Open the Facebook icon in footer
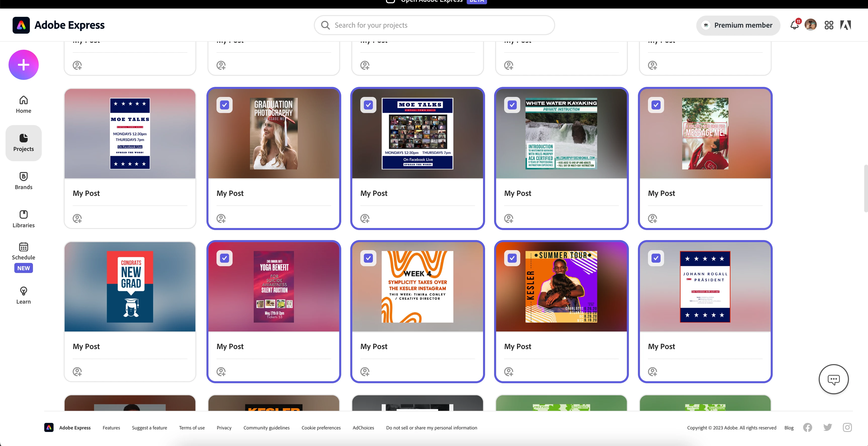This screenshot has height=446, width=868. tap(807, 427)
